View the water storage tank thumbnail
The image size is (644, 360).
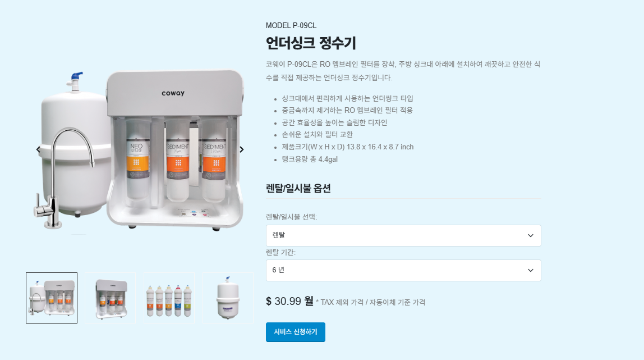[x=228, y=298]
